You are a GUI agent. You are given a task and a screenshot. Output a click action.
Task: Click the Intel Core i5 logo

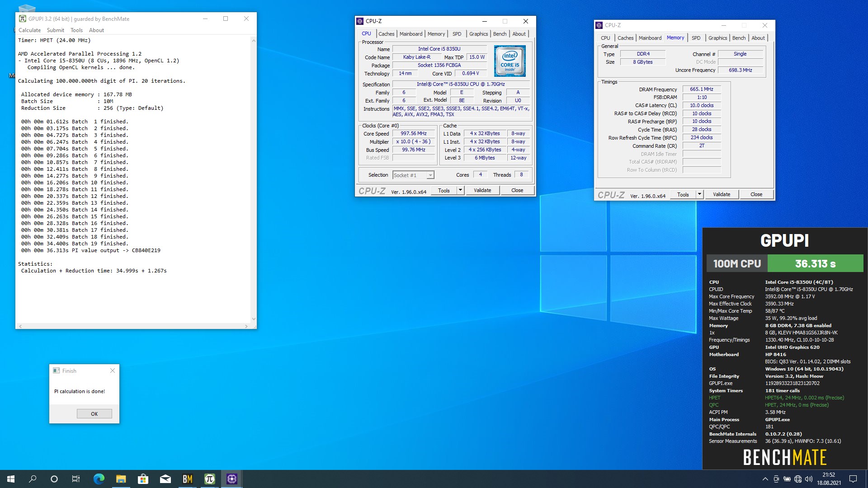[509, 61]
